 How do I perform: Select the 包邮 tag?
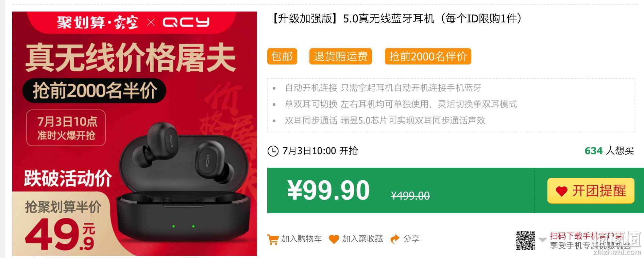tap(282, 56)
